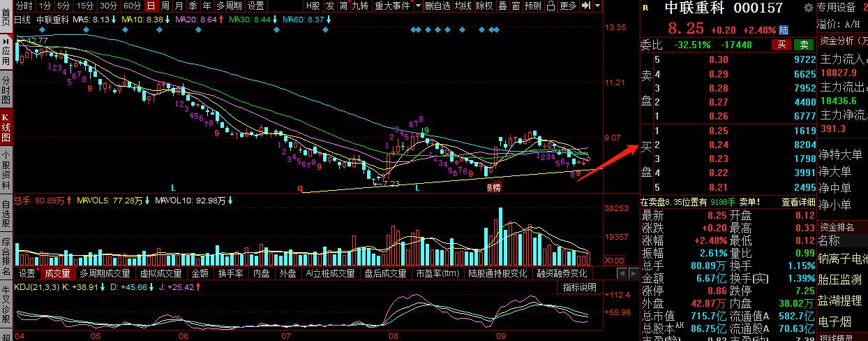Screen dimensions: 868x341
Task: Select the 周 weekly period
Action: [x=165, y=6]
